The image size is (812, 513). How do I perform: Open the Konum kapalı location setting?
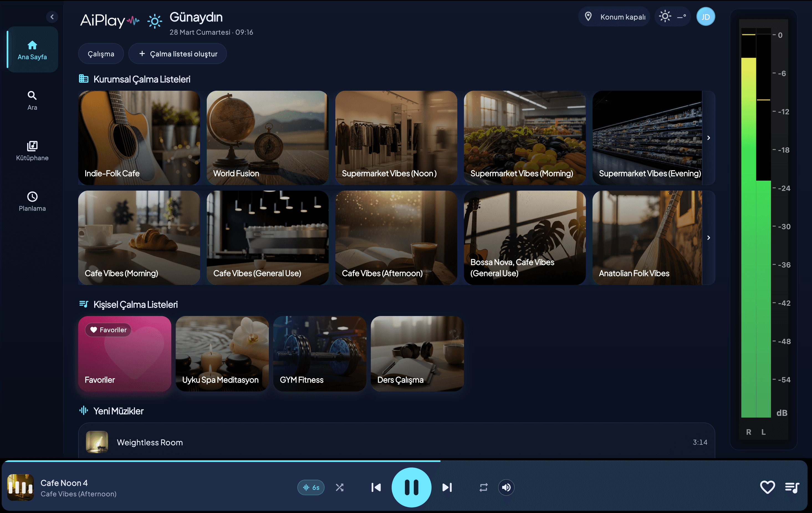click(x=614, y=16)
